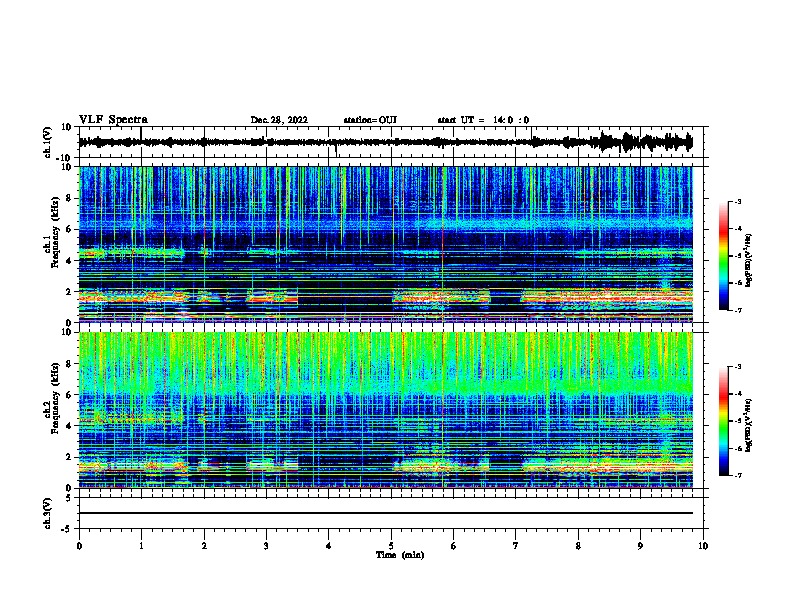Click time-axis tick label "7" minutes
This screenshot has width=792, height=612.
[x=516, y=546]
